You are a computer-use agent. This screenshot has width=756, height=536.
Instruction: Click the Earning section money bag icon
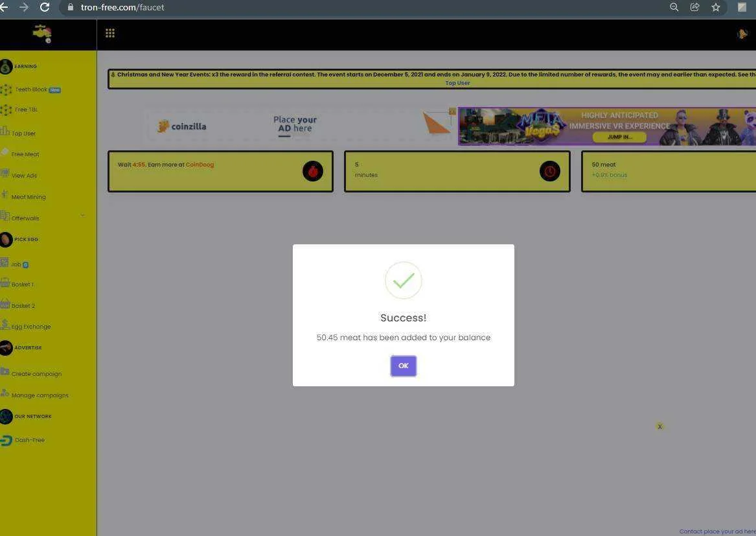[6, 67]
